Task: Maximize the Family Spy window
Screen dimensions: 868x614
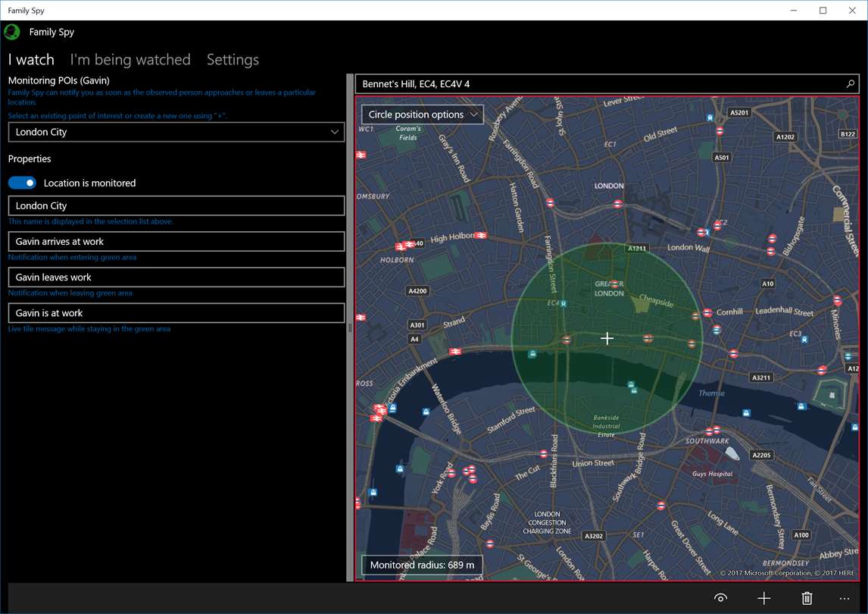Action: 823,11
